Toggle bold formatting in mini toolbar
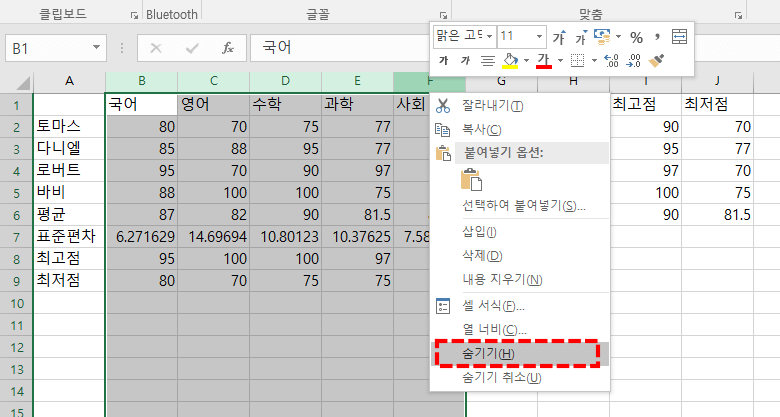 click(x=443, y=61)
